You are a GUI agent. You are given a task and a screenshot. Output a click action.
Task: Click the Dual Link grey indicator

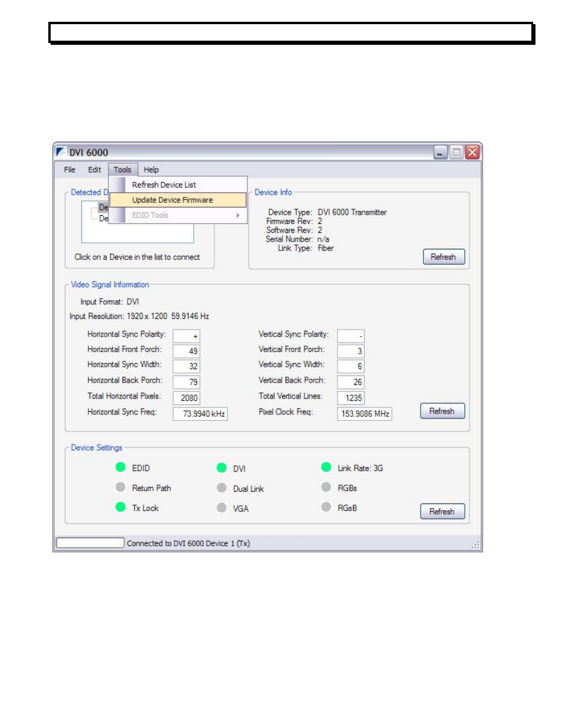[222, 488]
